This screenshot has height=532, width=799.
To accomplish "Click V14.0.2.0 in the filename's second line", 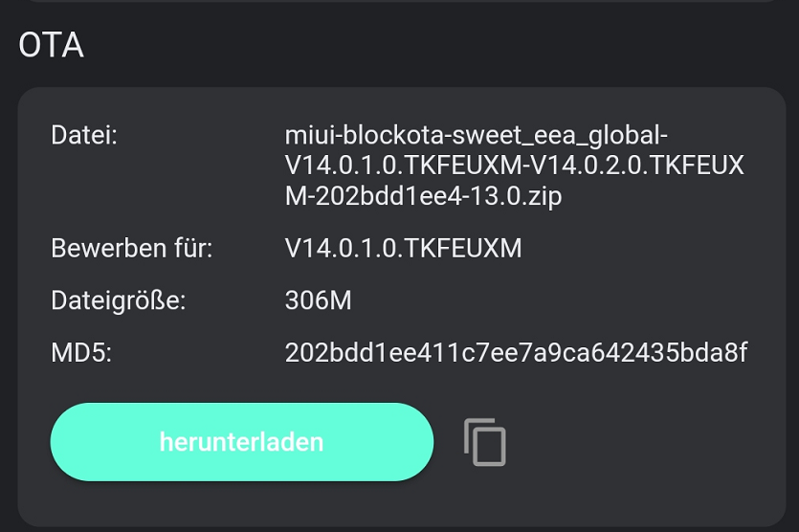I will [x=589, y=166].
